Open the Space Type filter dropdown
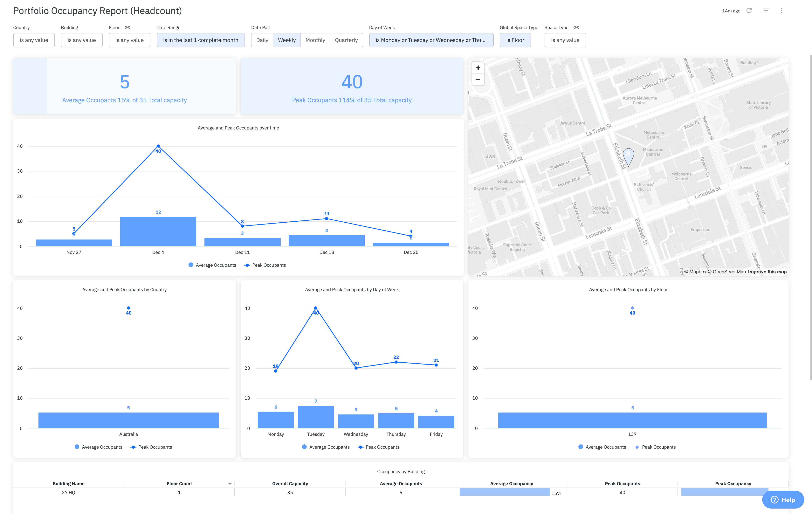The height and width of the screenshot is (514, 812). coord(565,40)
